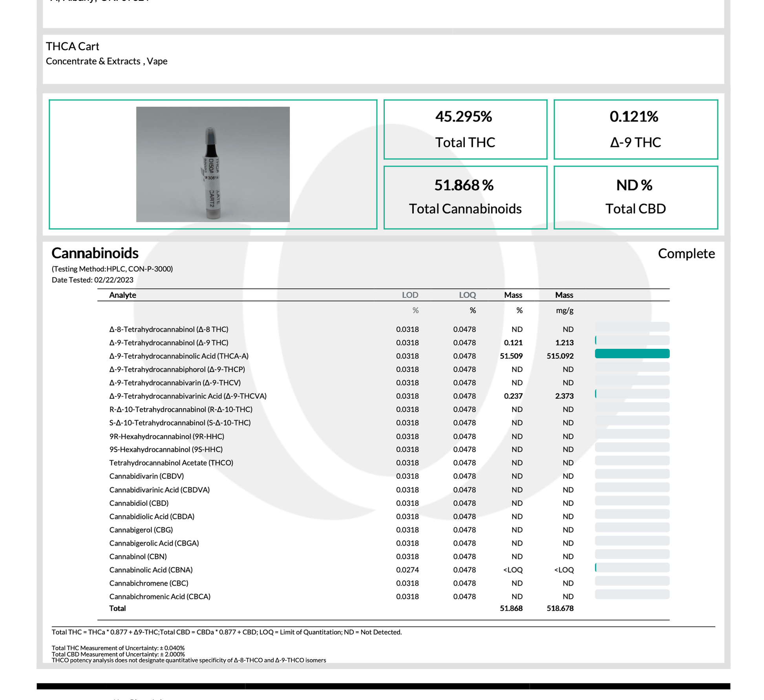Click the 45.295% Total THC box
764x700 pixels.
coord(465,129)
